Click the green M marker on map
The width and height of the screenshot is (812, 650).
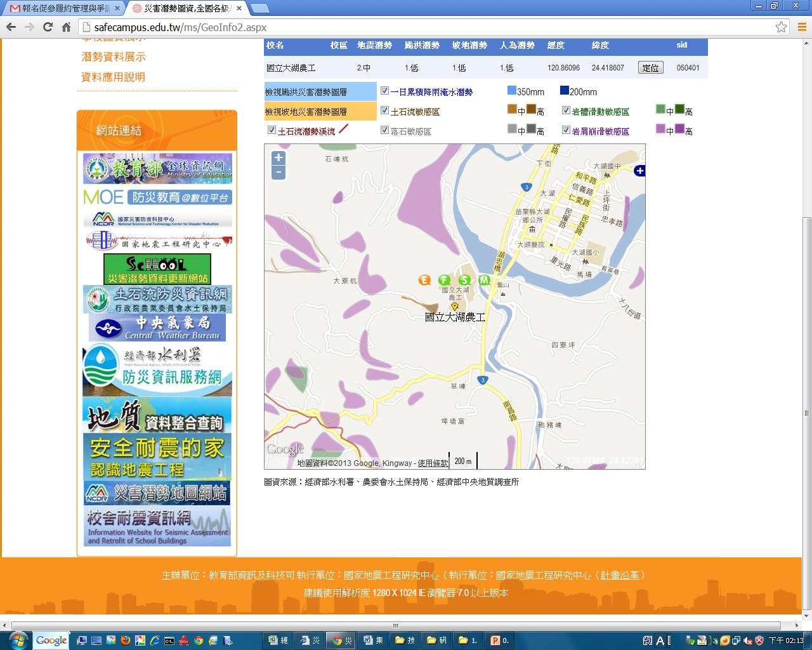[x=484, y=280]
